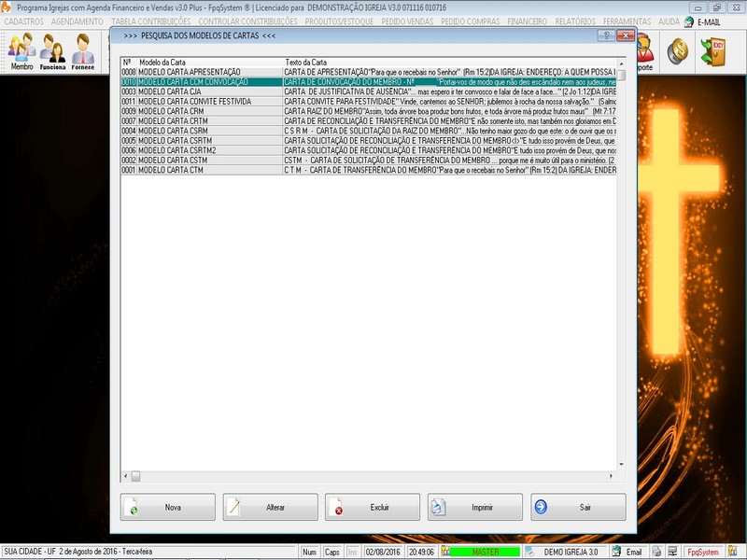Click the Alterar button
Image resolution: width=747 pixels, height=560 pixels.
(270, 507)
